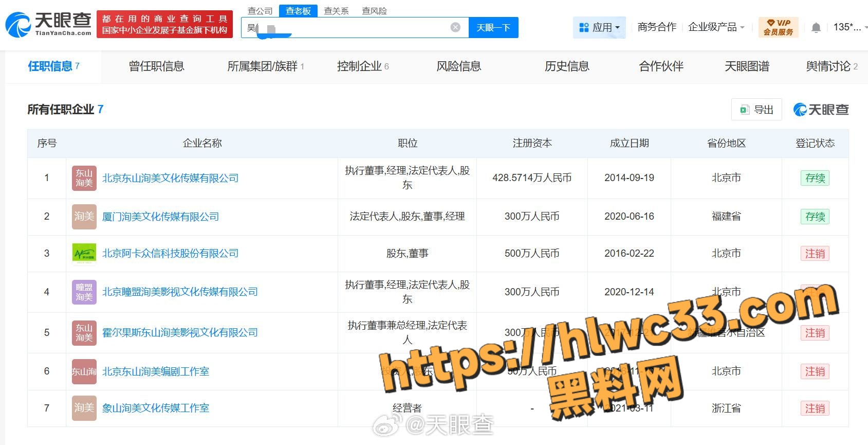This screenshot has height=445, width=868.
Task: Open the 舆情讨论 tab
Action: [832, 66]
